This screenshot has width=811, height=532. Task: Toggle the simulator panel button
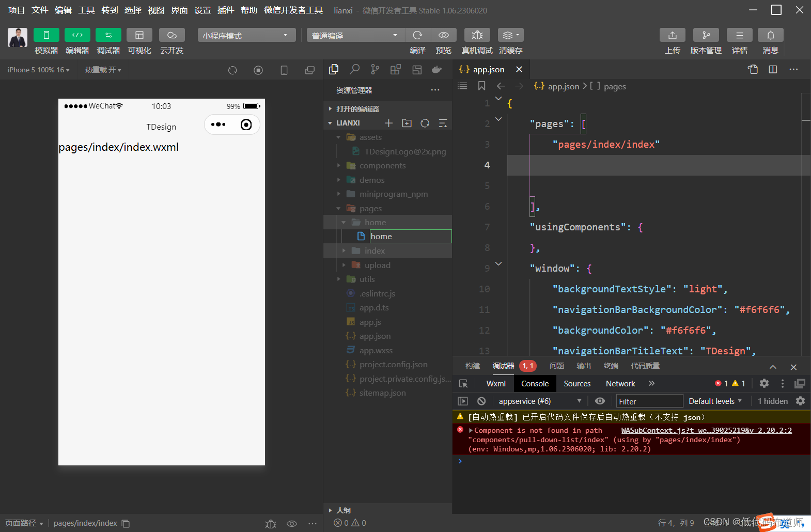click(x=46, y=35)
